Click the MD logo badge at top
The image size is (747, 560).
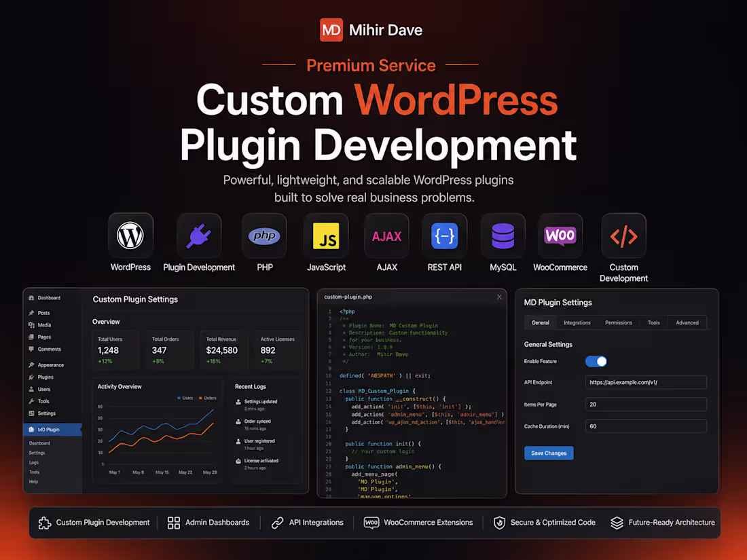point(331,30)
